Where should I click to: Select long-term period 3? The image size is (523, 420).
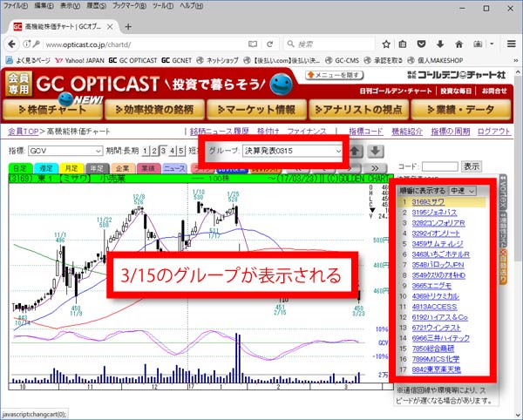(163, 151)
